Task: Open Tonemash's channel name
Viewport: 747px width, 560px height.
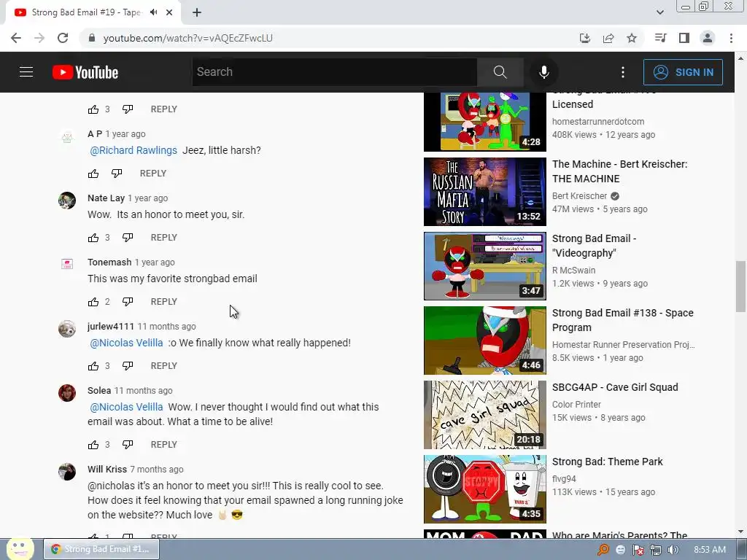Action: pos(109,262)
